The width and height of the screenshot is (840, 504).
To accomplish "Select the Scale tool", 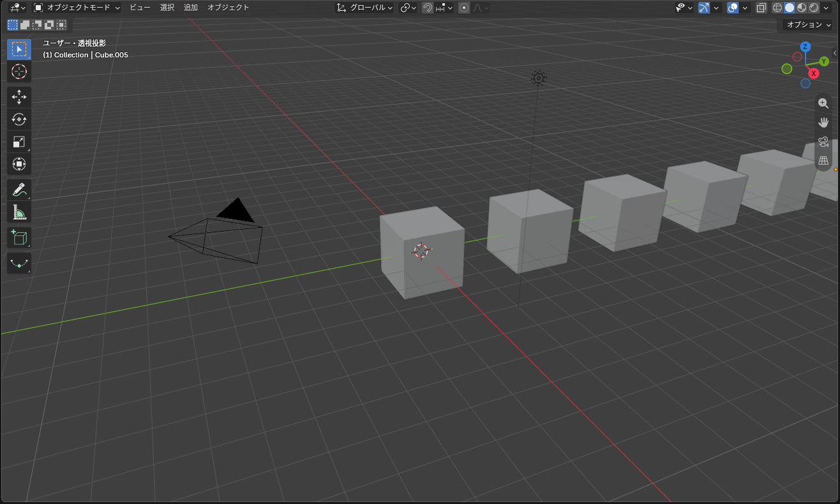I will pyautogui.click(x=19, y=142).
